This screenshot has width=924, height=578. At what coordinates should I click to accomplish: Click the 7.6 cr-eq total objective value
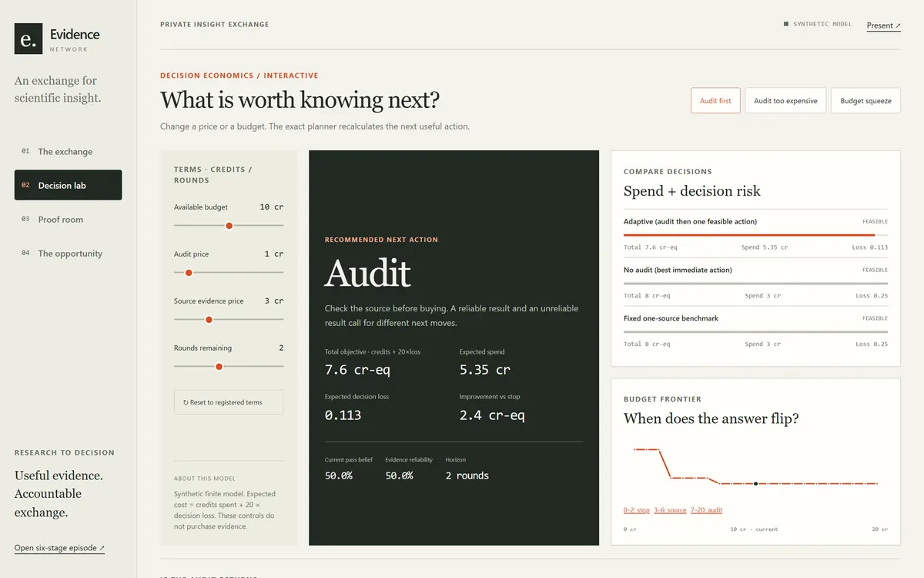(x=357, y=370)
